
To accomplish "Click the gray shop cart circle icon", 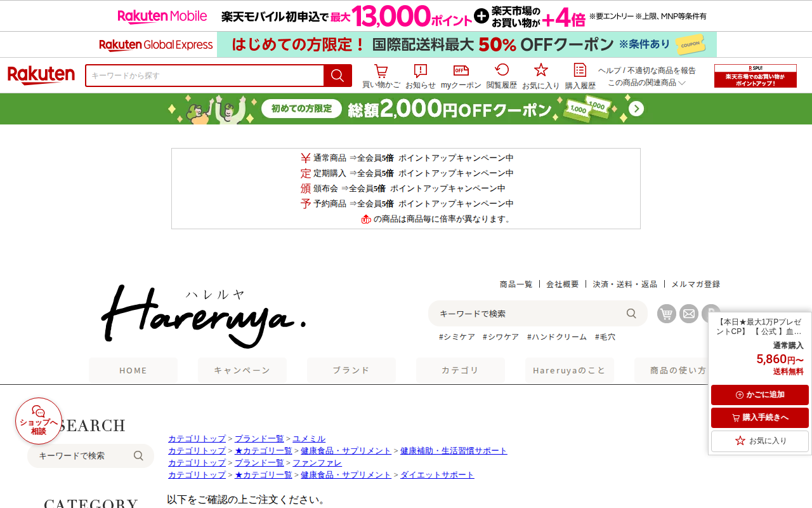I will pyautogui.click(x=667, y=314).
